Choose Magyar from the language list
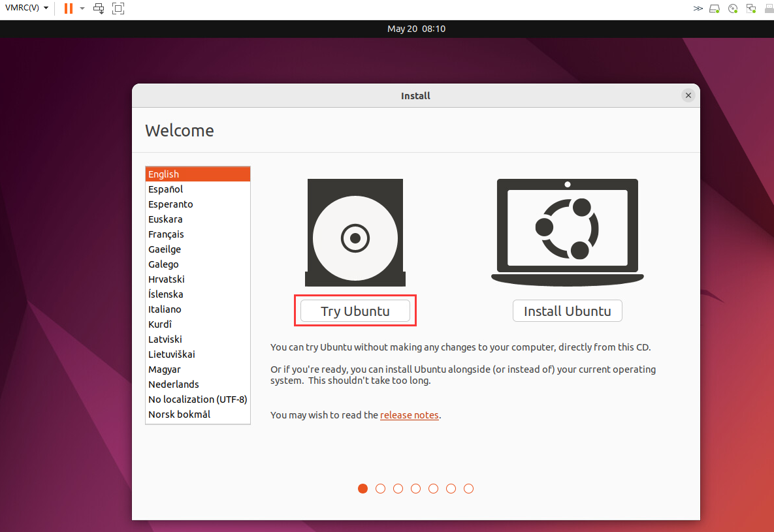The image size is (774, 532). click(198, 369)
